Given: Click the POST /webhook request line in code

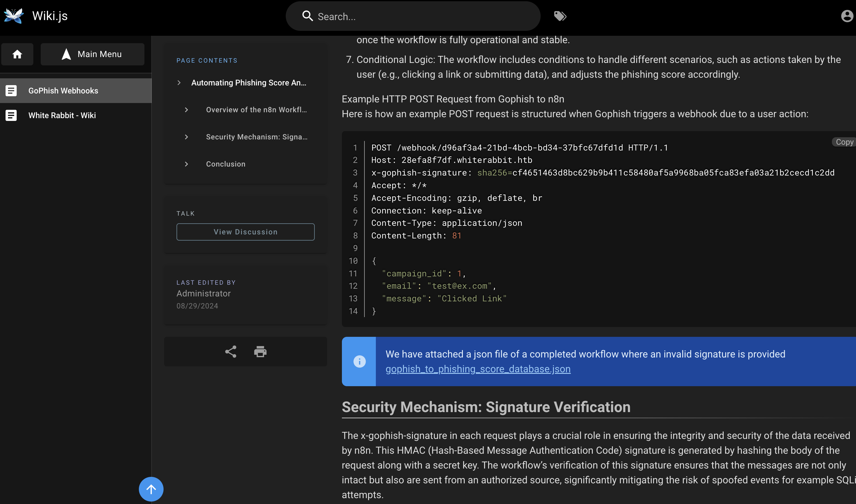Looking at the screenshot, I should point(519,148).
